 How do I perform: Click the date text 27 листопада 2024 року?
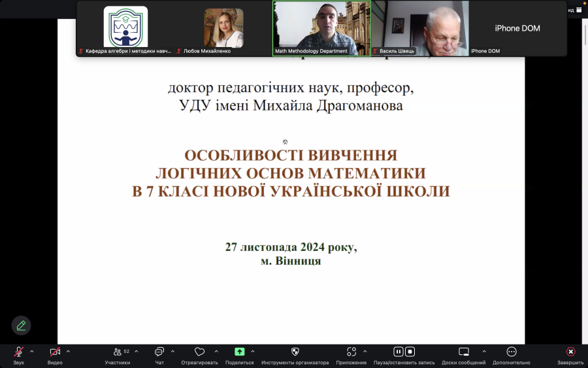(x=291, y=247)
